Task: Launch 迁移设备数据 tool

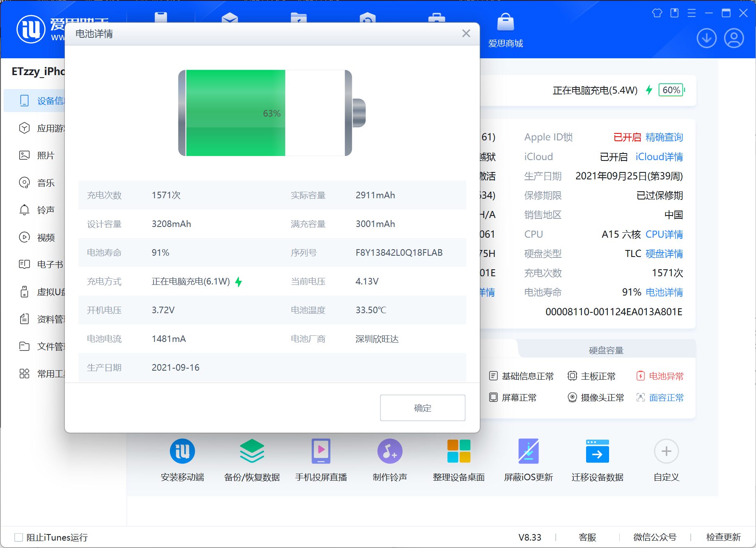Action: pyautogui.click(x=597, y=460)
